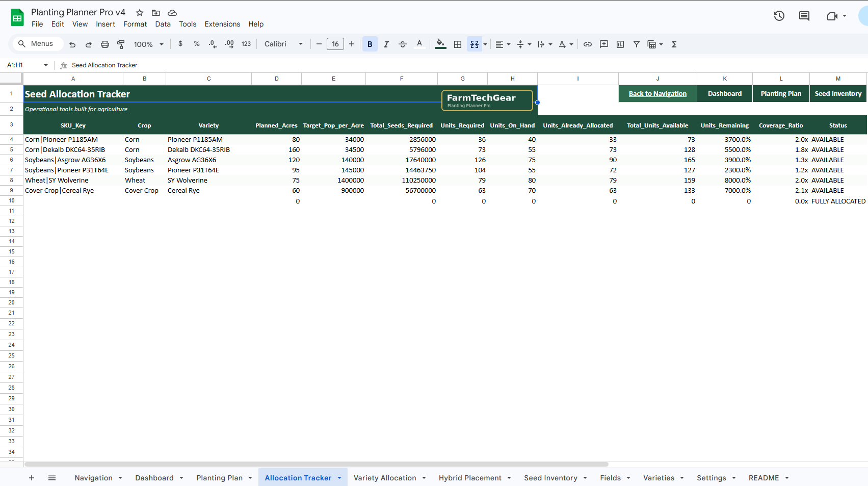Click the functions sigma icon
The image size is (868, 486).
[x=674, y=44]
